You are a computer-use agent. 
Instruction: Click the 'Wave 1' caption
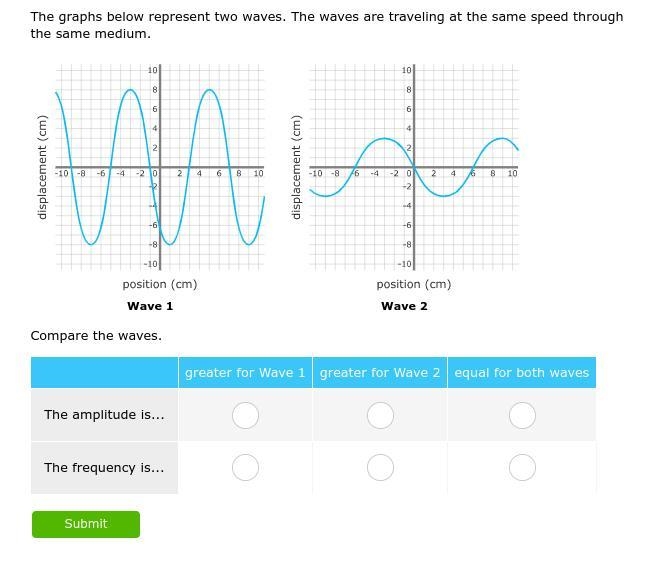point(150,306)
